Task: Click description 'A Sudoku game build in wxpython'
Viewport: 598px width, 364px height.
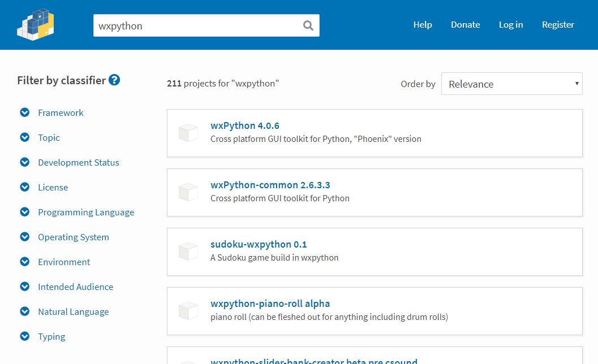Action: 274,258
